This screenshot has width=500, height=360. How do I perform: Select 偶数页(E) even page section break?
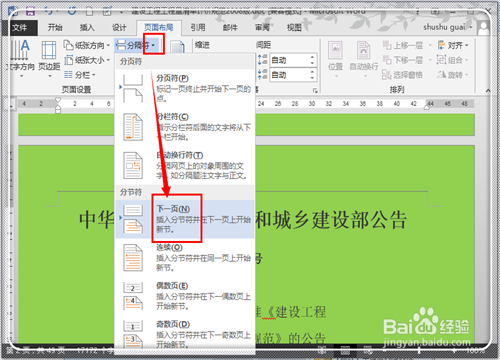(x=185, y=296)
